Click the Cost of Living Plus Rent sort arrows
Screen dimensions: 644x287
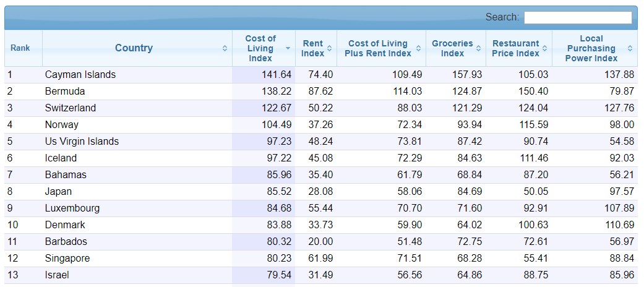[x=418, y=48]
